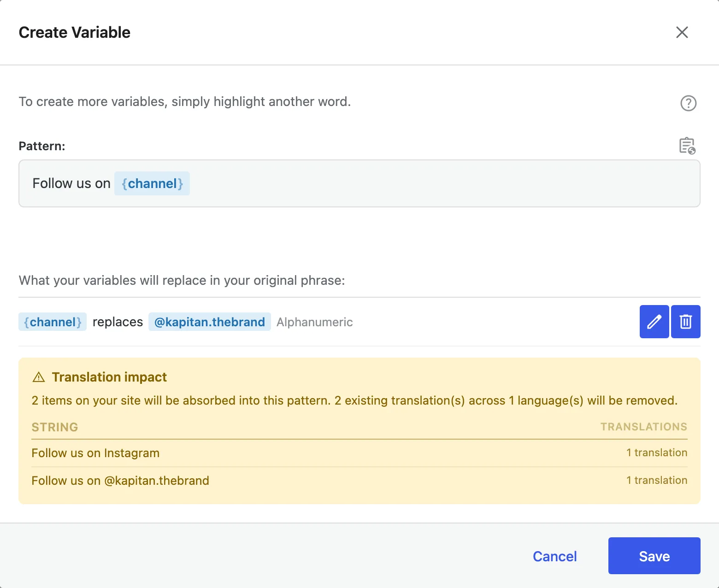719x588 pixels.
Task: Cancel the variable creation
Action: coord(555,556)
